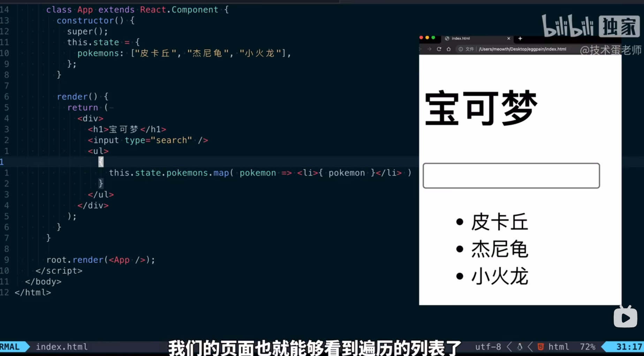Click the browser forward arrow
Viewport: 644px width, 356px height.
(429, 49)
